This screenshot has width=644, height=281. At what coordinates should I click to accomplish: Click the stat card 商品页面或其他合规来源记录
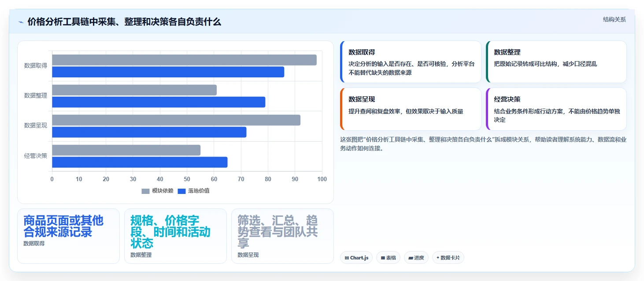(68, 236)
